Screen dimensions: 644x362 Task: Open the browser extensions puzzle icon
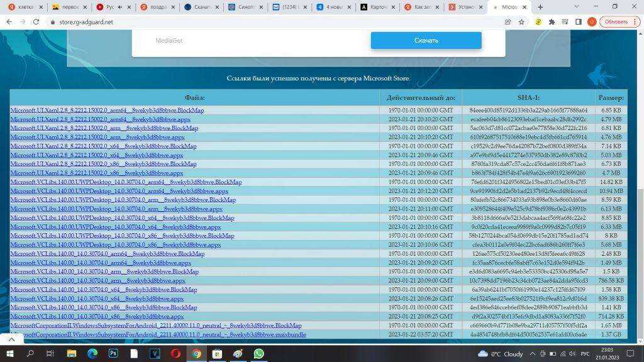552,21
